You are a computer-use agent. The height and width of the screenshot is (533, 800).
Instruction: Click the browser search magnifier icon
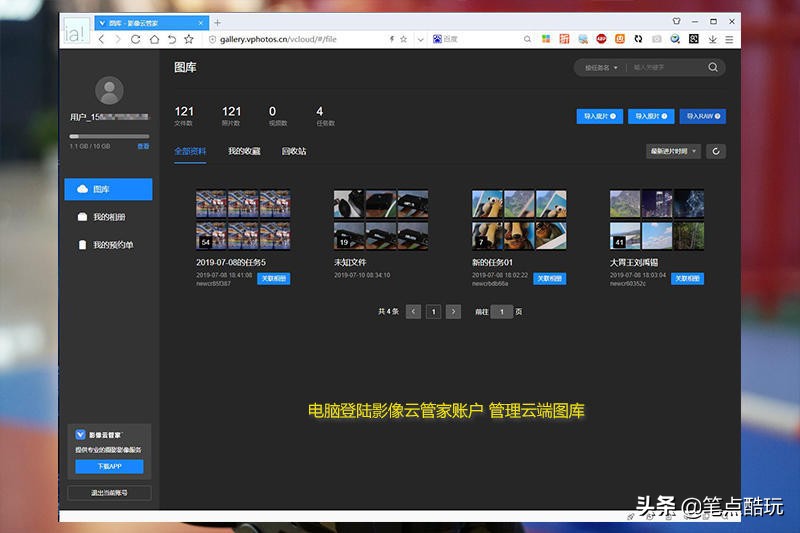tap(527, 39)
